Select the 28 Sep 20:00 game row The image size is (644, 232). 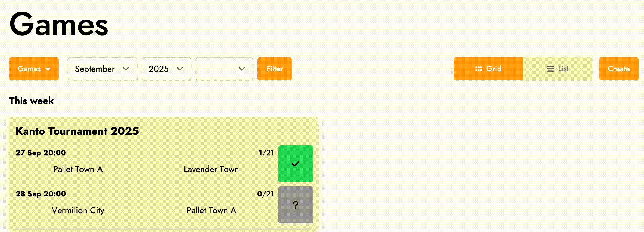tap(144, 204)
